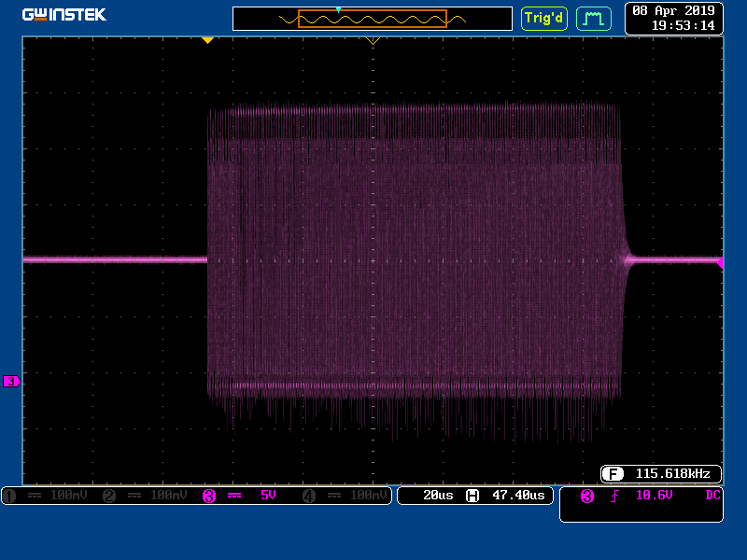747x560 pixels.
Task: Toggle the active channel 3 indicator
Action: (209, 496)
